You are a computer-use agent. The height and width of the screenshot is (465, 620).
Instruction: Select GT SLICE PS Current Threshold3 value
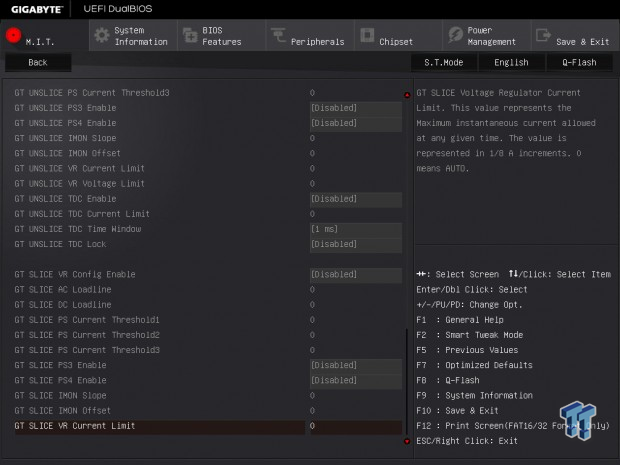coord(312,350)
